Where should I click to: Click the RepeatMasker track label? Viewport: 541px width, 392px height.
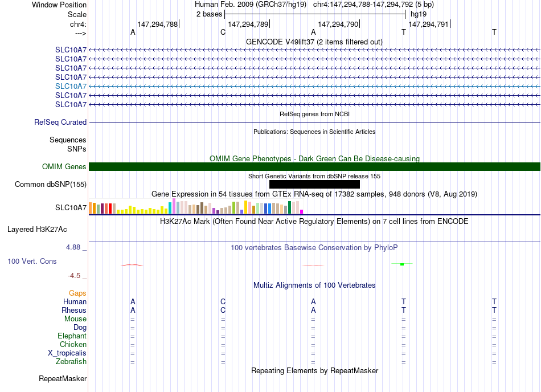pos(63,378)
